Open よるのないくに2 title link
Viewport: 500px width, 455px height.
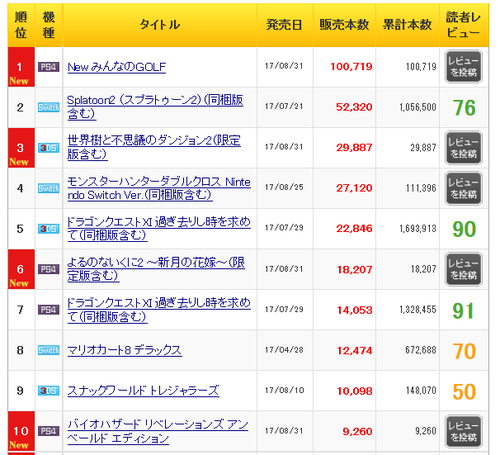tap(156, 269)
